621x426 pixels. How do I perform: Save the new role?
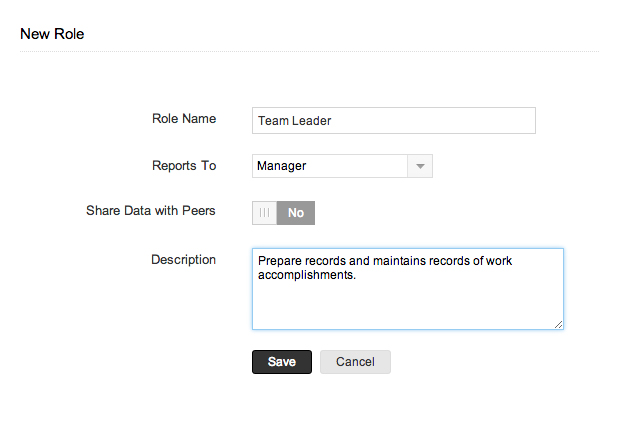pyautogui.click(x=282, y=362)
